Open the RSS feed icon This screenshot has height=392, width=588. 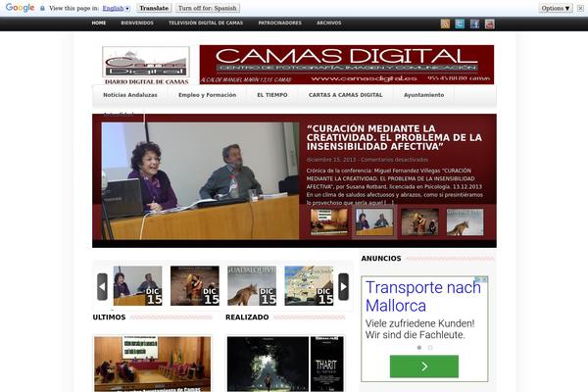[x=445, y=24]
